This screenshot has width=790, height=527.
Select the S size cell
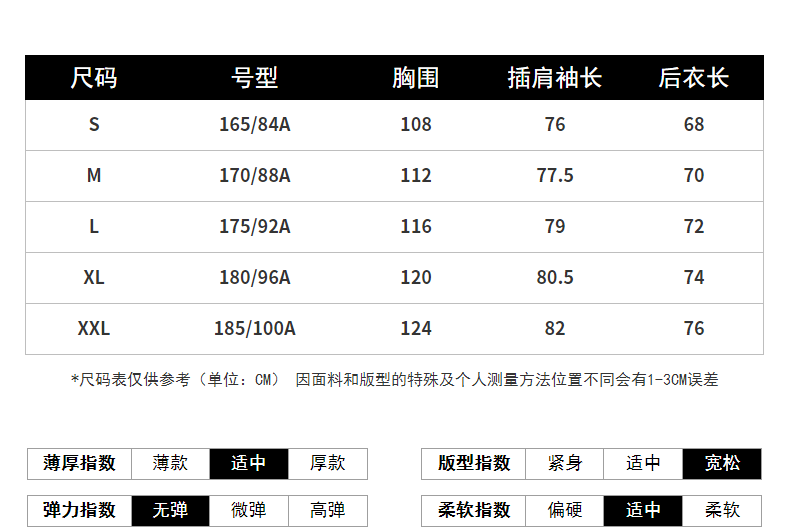94,124
